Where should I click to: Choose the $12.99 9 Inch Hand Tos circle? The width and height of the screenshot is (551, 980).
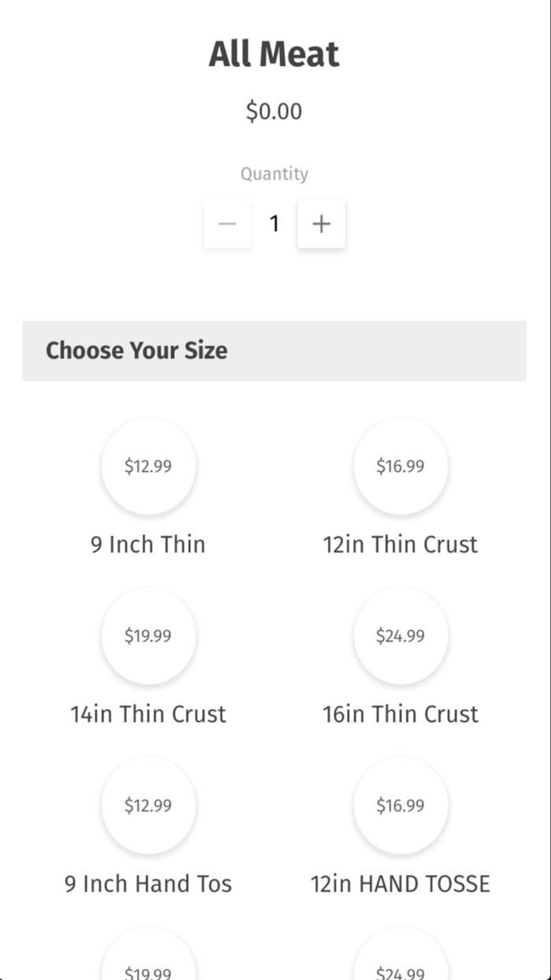148,805
